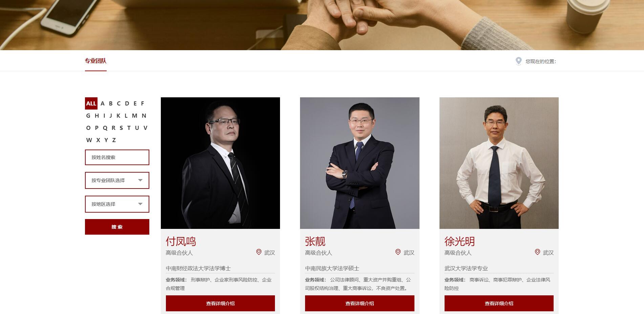Filter lawyers by letter Z
This screenshot has width=644, height=314.
(114, 140)
